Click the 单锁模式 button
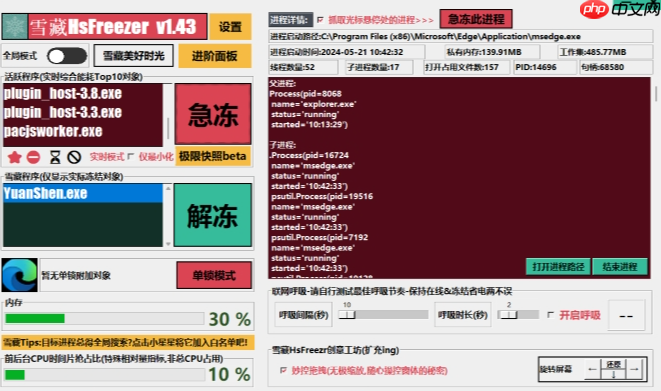The width and height of the screenshot is (661, 391). point(214,275)
